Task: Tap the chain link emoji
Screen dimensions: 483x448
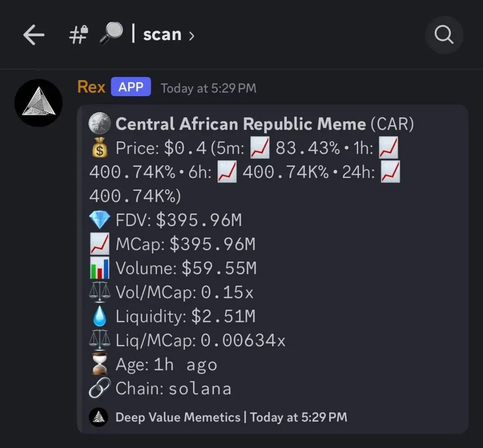Action: pos(99,388)
